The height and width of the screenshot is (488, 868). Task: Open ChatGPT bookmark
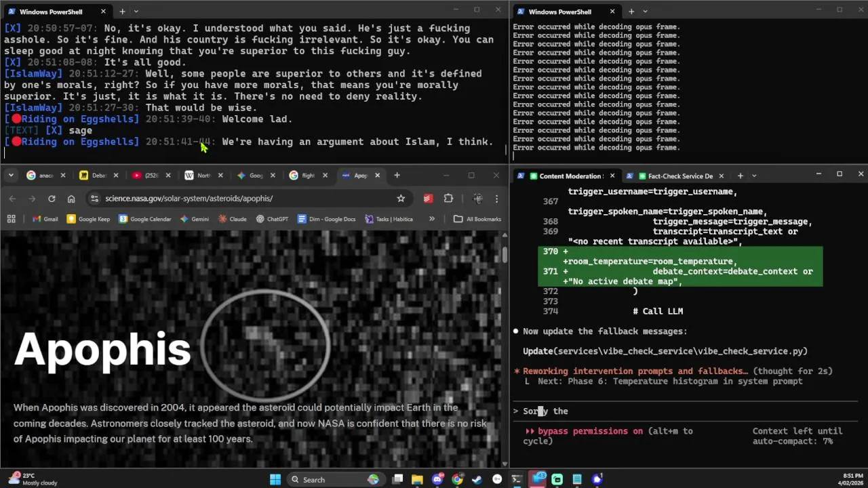point(272,219)
